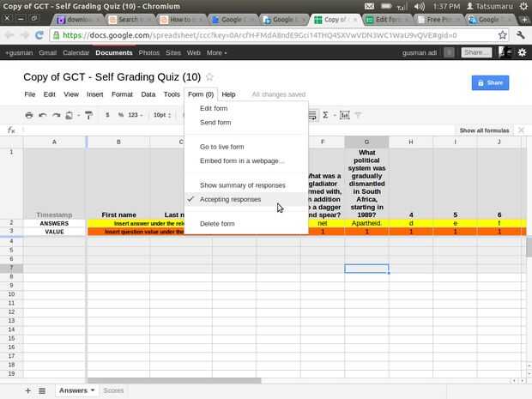Open the More dropdown in Google bar
This screenshot has height=399, width=532.
[216, 52]
